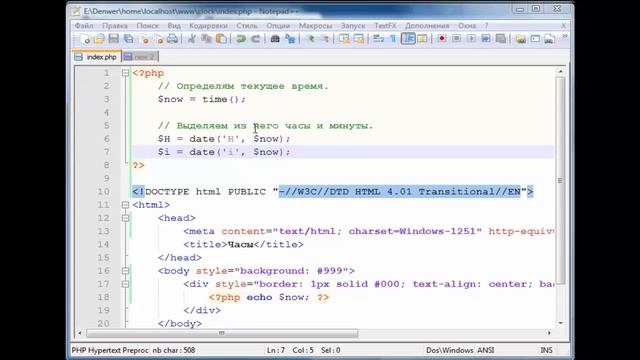Open the Запуск menu
The image size is (640, 360).
(x=353, y=26)
